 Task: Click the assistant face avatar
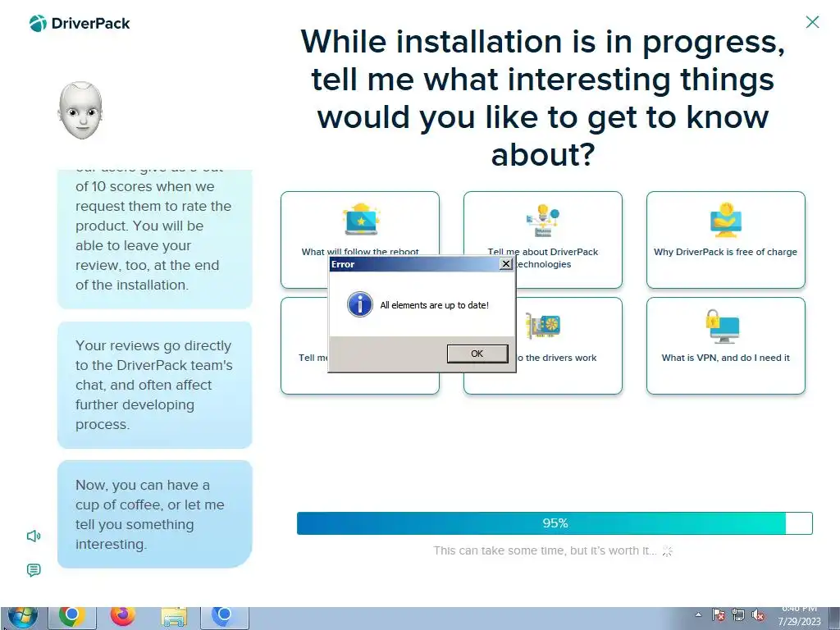tap(80, 111)
